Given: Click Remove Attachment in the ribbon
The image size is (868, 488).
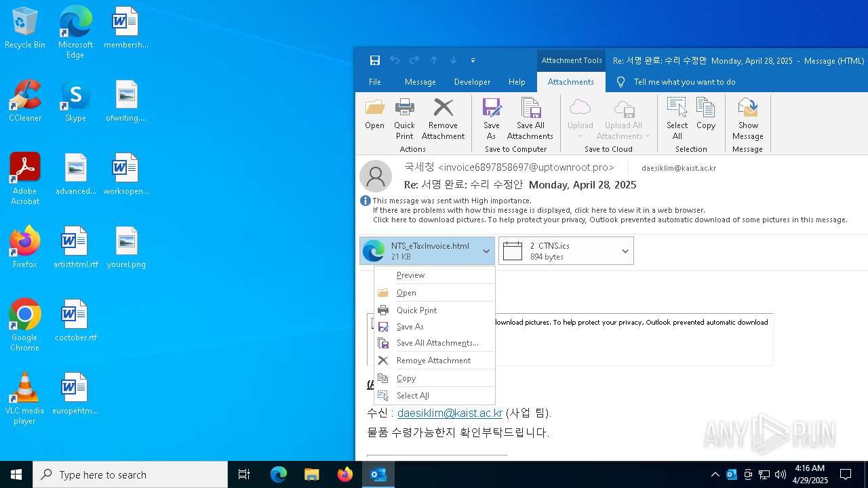Looking at the screenshot, I should (443, 119).
